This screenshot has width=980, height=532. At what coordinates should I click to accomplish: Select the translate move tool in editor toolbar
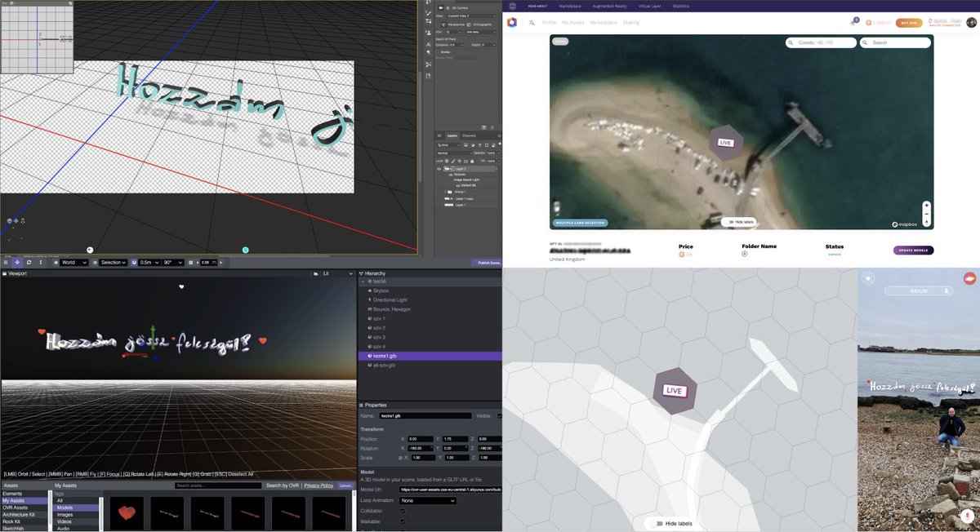pyautogui.click(x=17, y=262)
